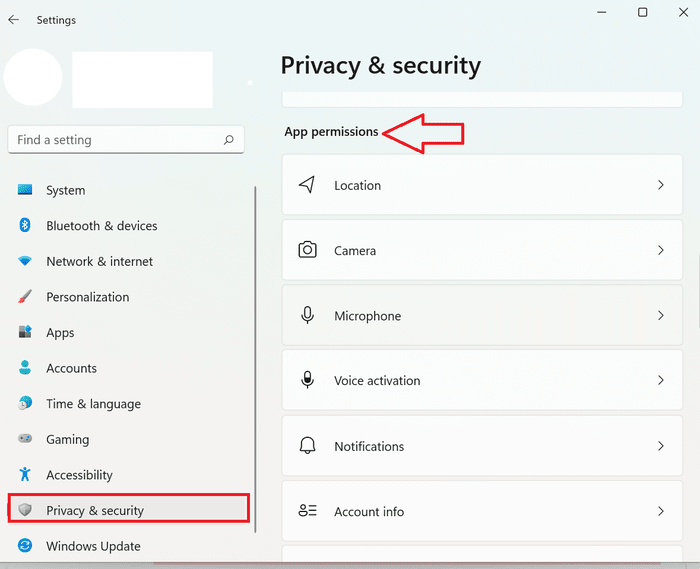
Task: Click the Privacy & security page heading
Action: 381,66
